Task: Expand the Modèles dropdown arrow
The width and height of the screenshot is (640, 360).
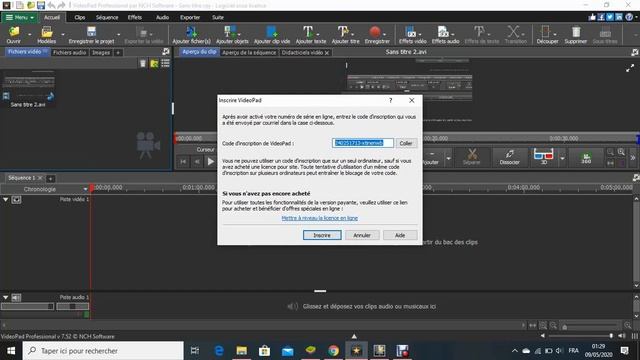Action: (63, 35)
